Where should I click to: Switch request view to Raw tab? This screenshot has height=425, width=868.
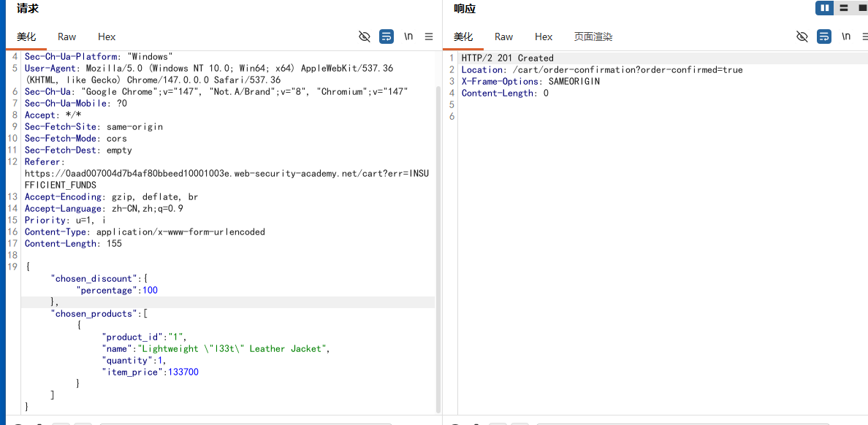(x=67, y=37)
